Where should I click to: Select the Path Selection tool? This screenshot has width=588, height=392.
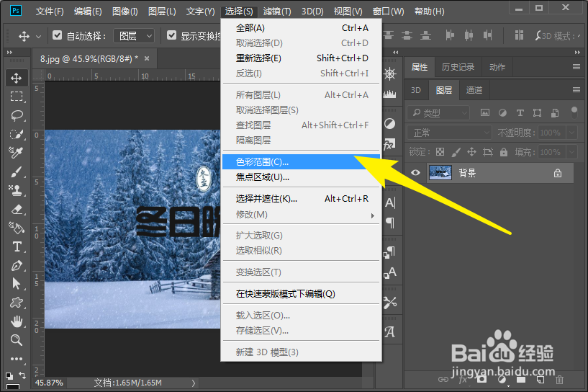coord(16,283)
